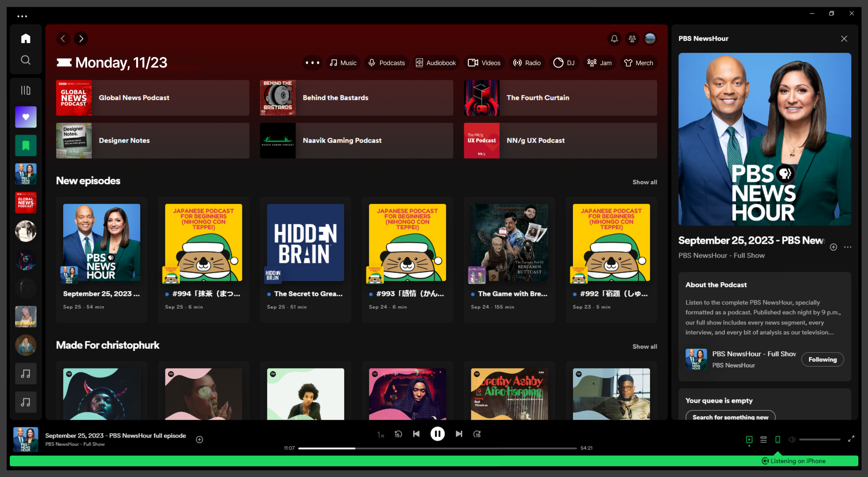Toggle the Following button for PBS NewsHour
The image size is (868, 477).
822,360
